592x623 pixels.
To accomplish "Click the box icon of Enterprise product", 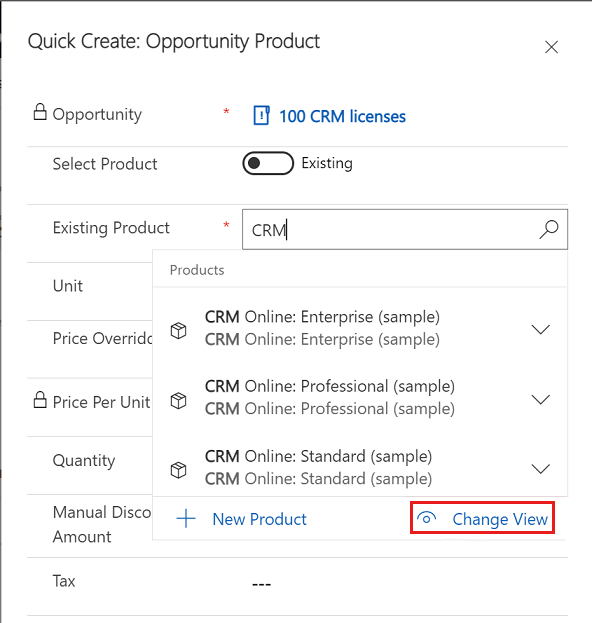I will [178, 330].
